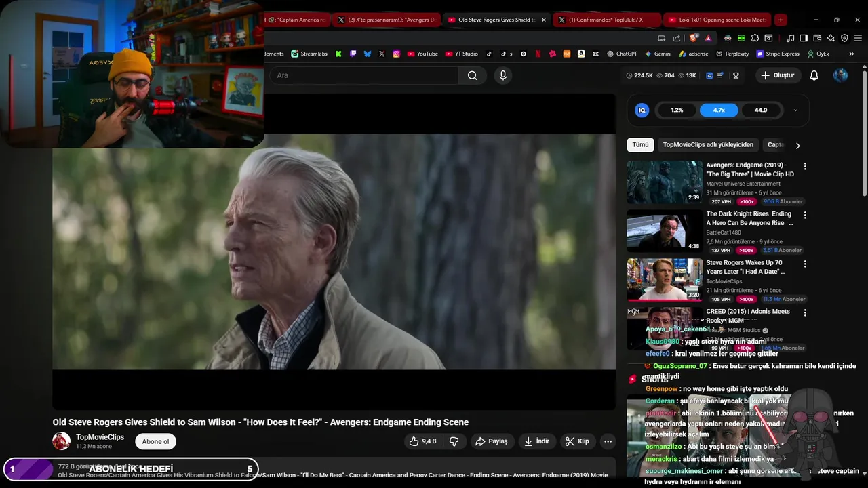Dislike the video with thumbs down

tap(454, 441)
